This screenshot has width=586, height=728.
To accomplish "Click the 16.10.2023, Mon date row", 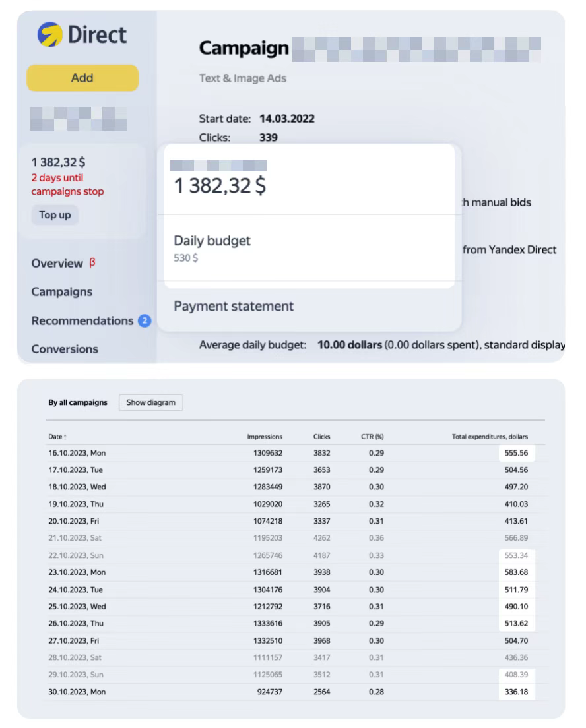I will pos(295,453).
